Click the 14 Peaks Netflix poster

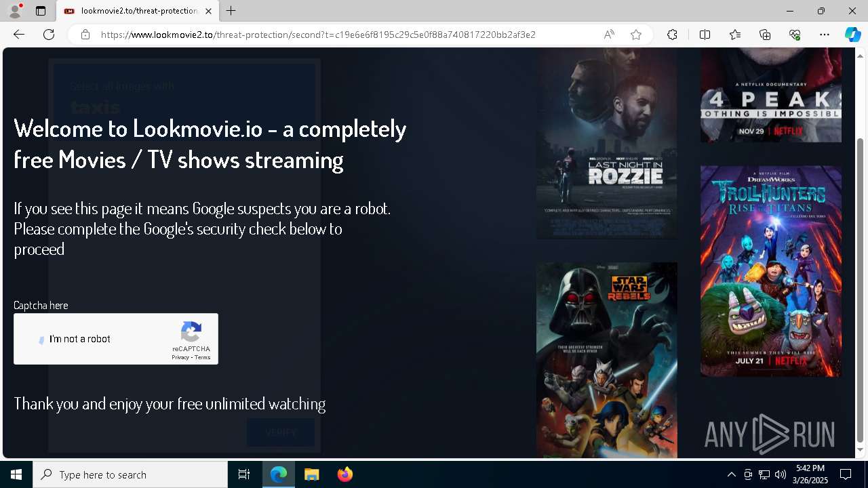click(771, 95)
